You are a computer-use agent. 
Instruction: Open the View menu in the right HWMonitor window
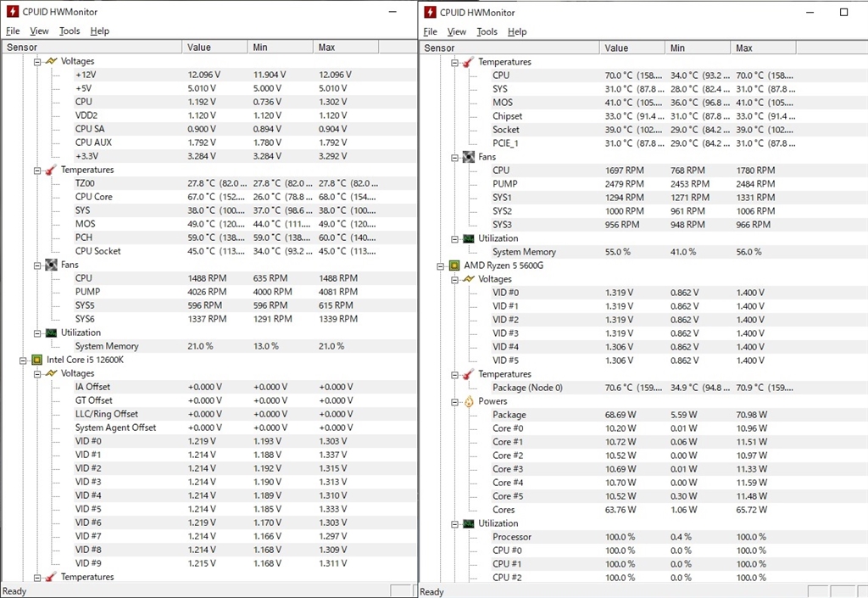pyautogui.click(x=457, y=31)
